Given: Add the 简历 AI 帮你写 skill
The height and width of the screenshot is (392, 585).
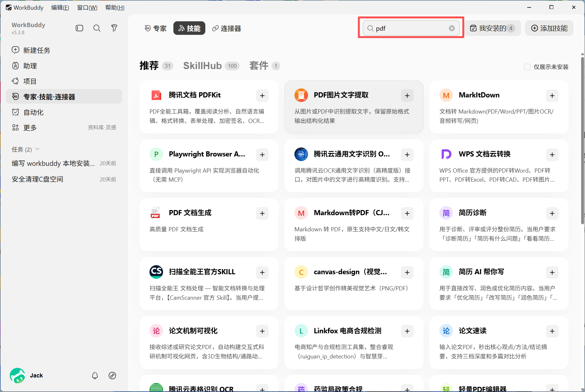Looking at the screenshot, I should point(552,272).
